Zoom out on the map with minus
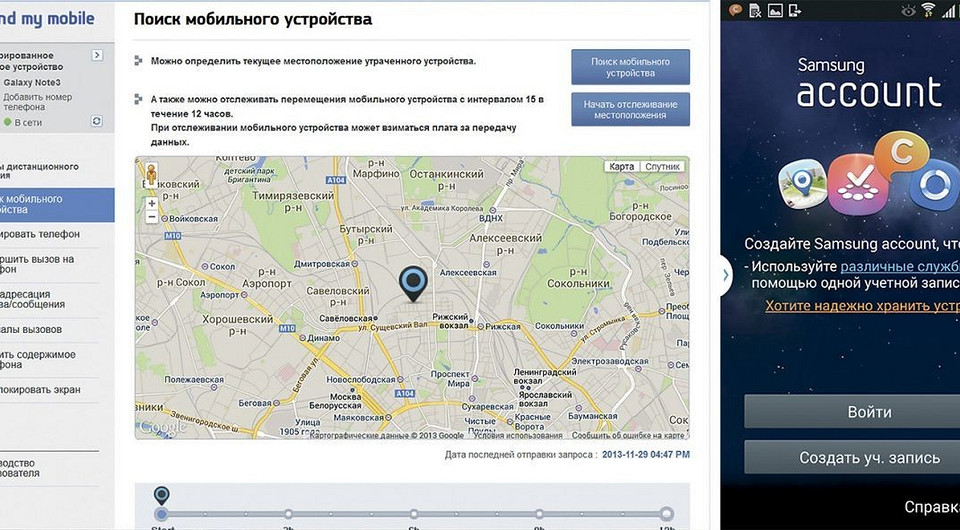960x530 pixels. click(152, 217)
